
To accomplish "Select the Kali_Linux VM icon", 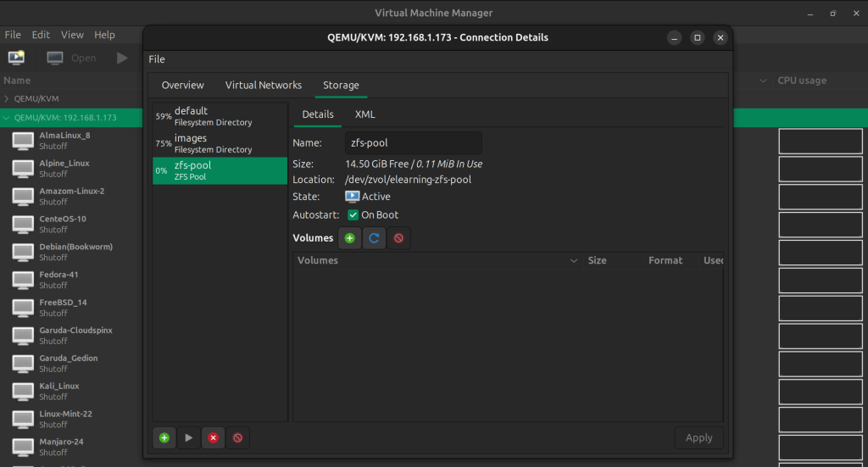I will pos(23,392).
